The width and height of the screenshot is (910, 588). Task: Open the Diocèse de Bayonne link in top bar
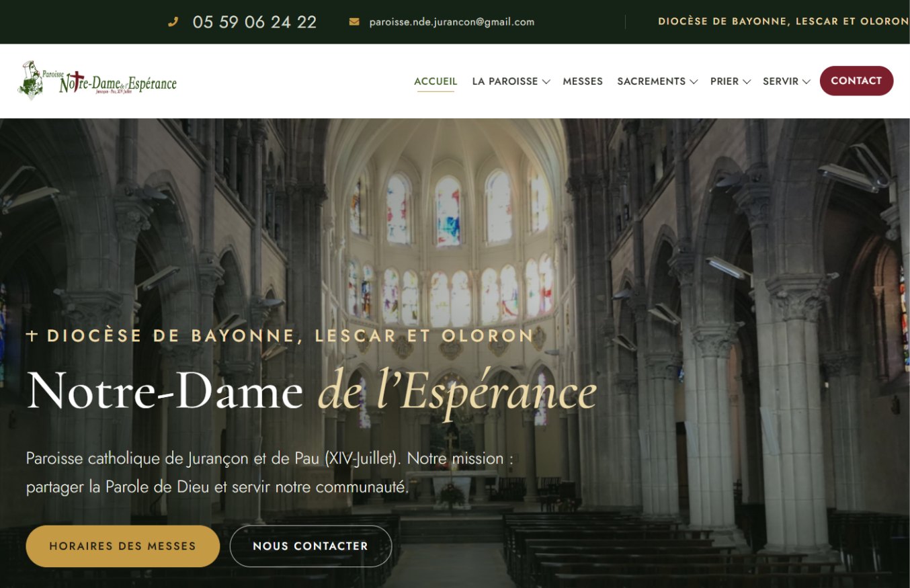tap(784, 22)
